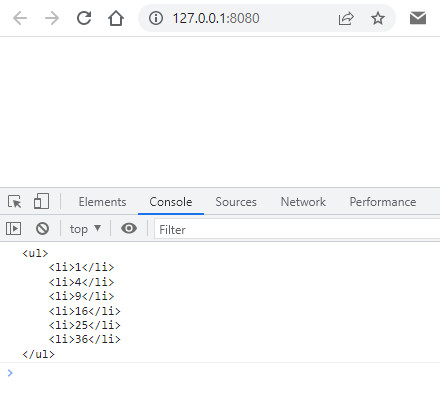Bookmark this tab with the star
The width and height of the screenshot is (440, 395).
[378, 18]
